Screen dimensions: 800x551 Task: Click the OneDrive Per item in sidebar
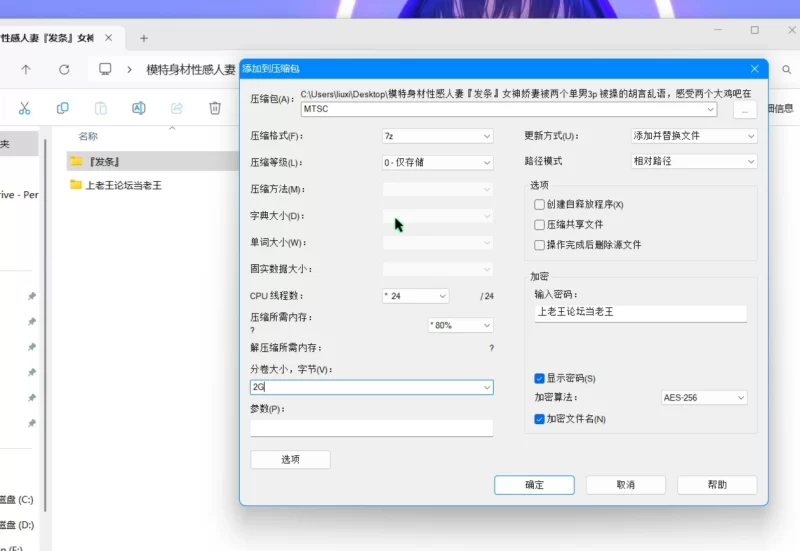19,195
